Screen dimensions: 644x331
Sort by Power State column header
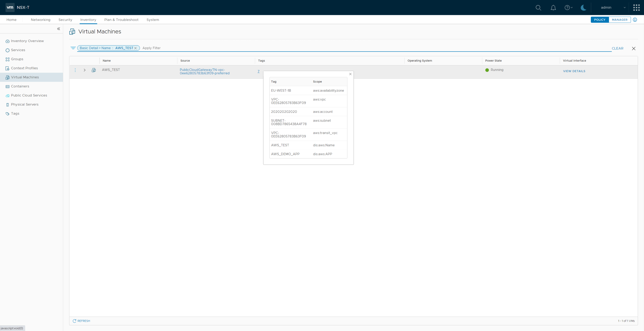493,61
